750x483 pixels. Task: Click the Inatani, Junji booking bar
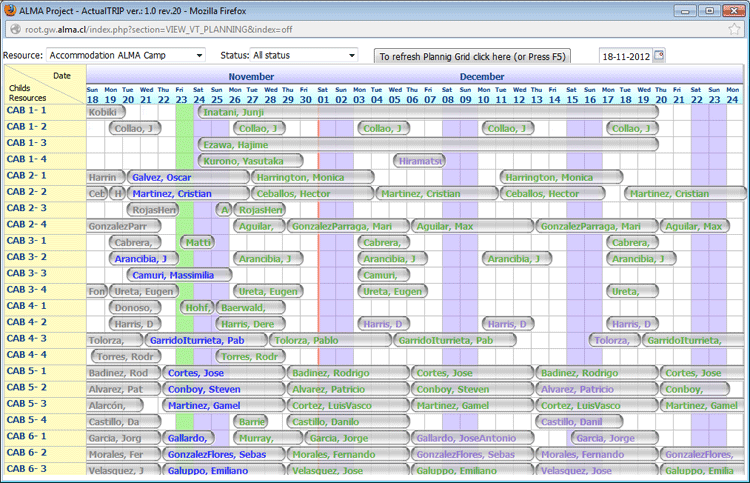[x=427, y=112]
